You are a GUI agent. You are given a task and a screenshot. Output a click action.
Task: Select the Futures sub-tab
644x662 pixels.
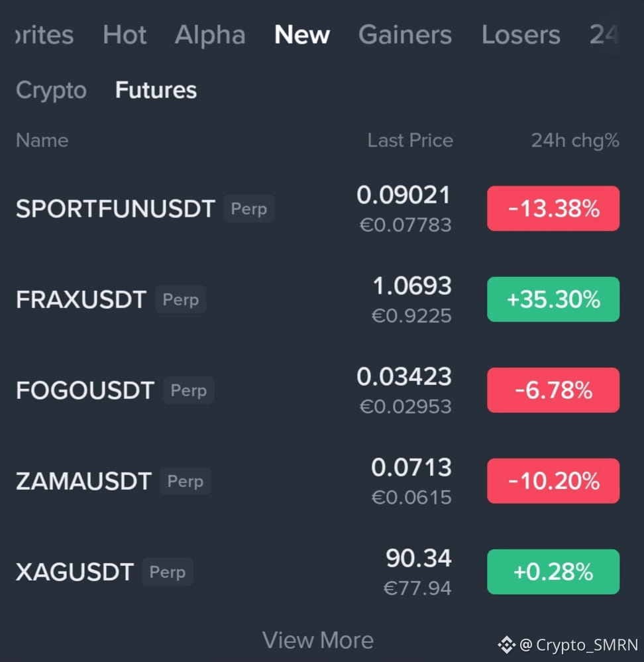tap(156, 90)
